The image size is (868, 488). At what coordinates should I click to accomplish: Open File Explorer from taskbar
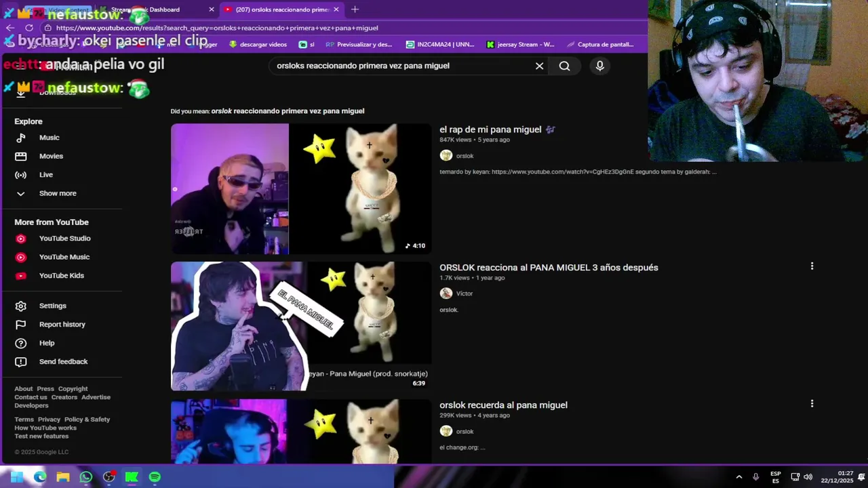coord(63,477)
